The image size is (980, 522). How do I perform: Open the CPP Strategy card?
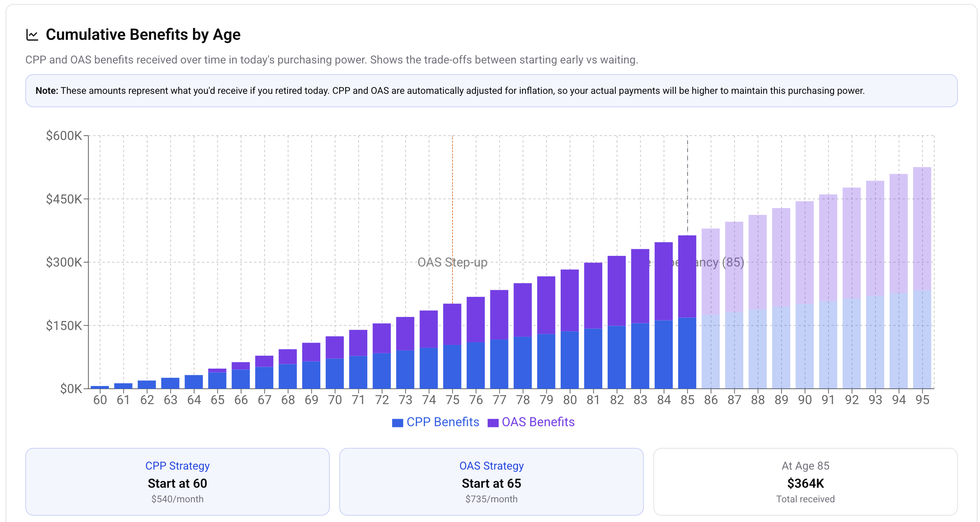click(x=177, y=481)
